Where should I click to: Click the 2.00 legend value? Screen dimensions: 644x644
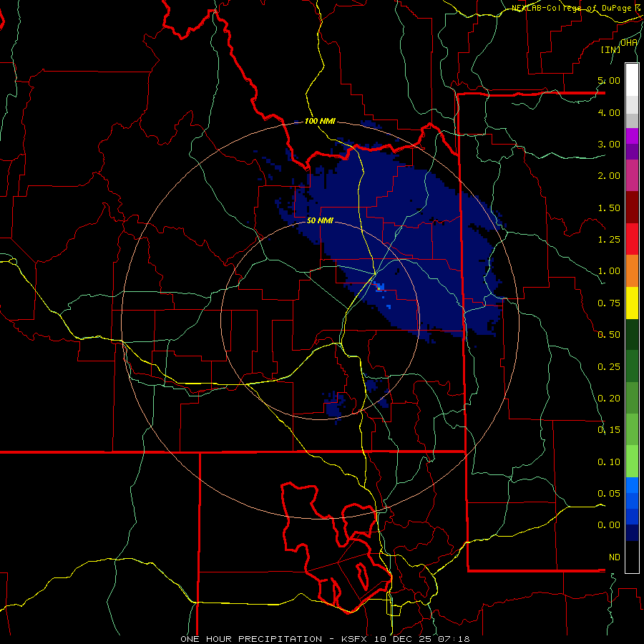(x=609, y=175)
